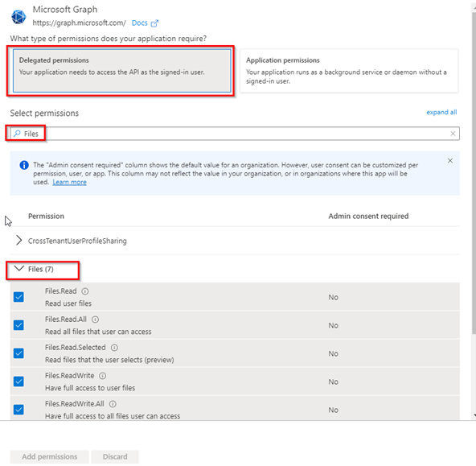
Task: Click the info icon next to Files.Read
Action: [x=85, y=291]
